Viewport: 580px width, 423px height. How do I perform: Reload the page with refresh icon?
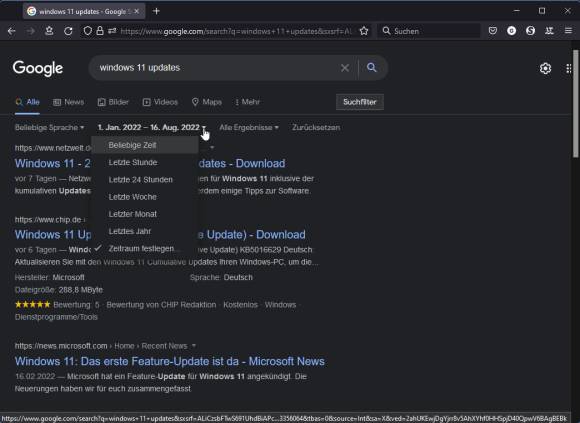coord(68,31)
